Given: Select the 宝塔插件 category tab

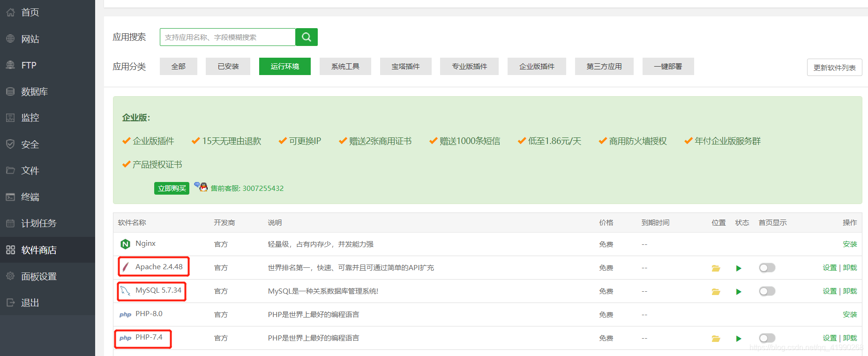Looking at the screenshot, I should [x=406, y=67].
